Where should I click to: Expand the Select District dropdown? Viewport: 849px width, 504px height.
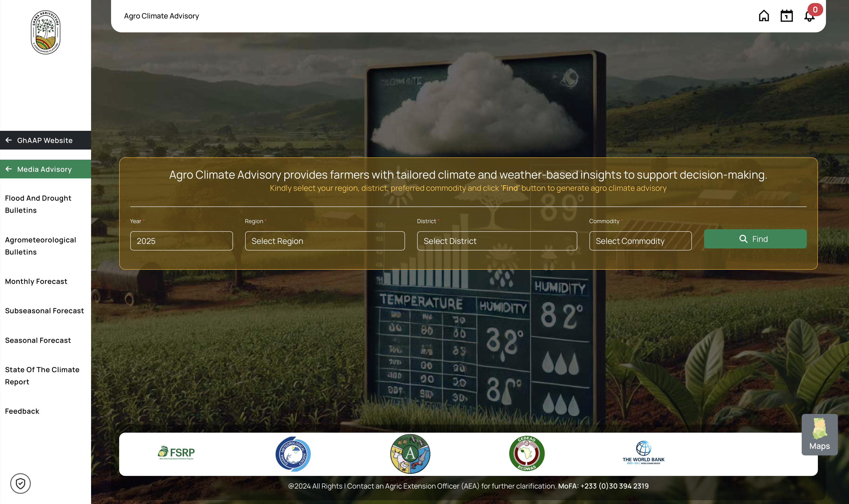point(497,241)
